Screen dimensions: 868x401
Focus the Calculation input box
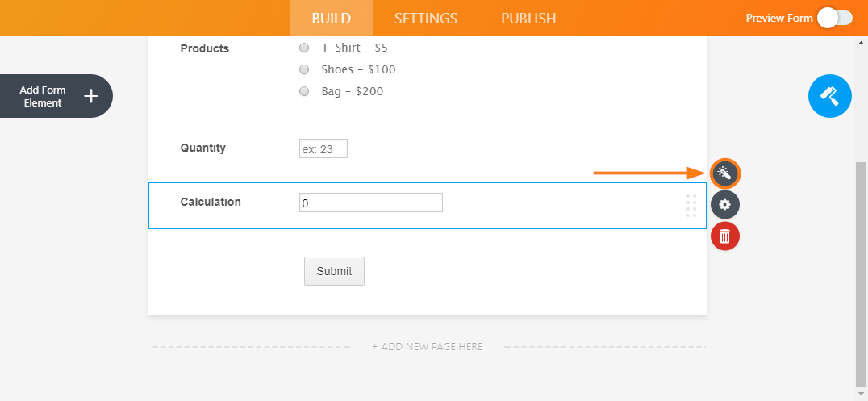click(370, 203)
